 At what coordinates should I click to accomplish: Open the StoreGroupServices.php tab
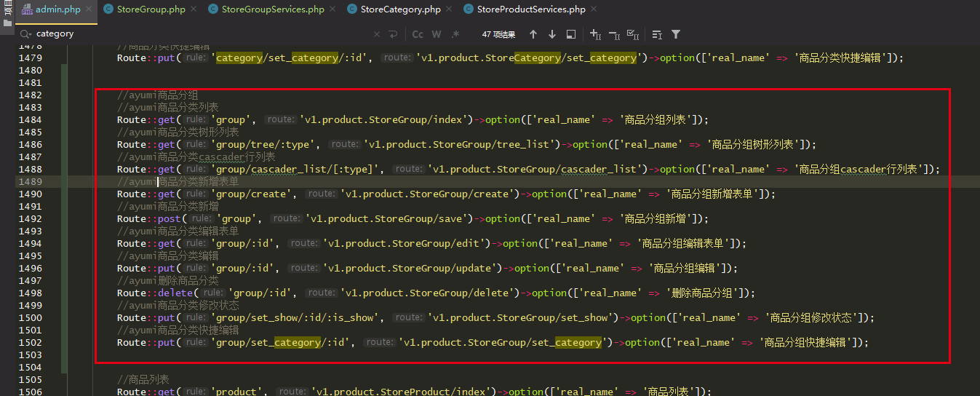coord(273,9)
